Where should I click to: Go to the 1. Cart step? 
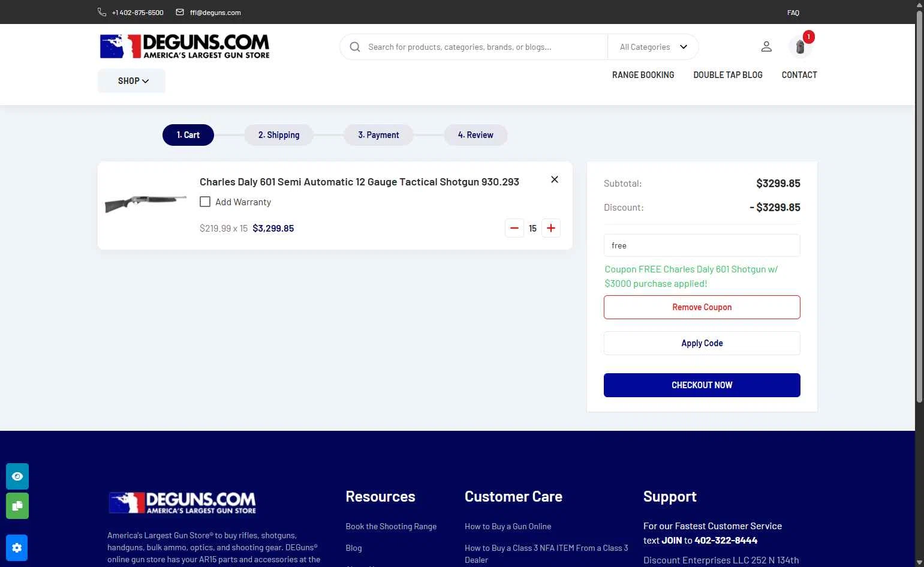pos(188,135)
